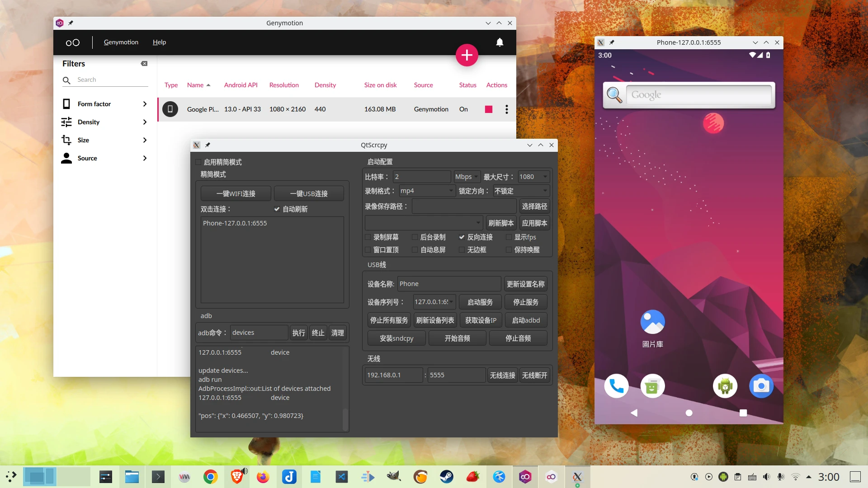Click the 一键WIFI连接 button
Screen dimensions: 868x488
(x=236, y=193)
